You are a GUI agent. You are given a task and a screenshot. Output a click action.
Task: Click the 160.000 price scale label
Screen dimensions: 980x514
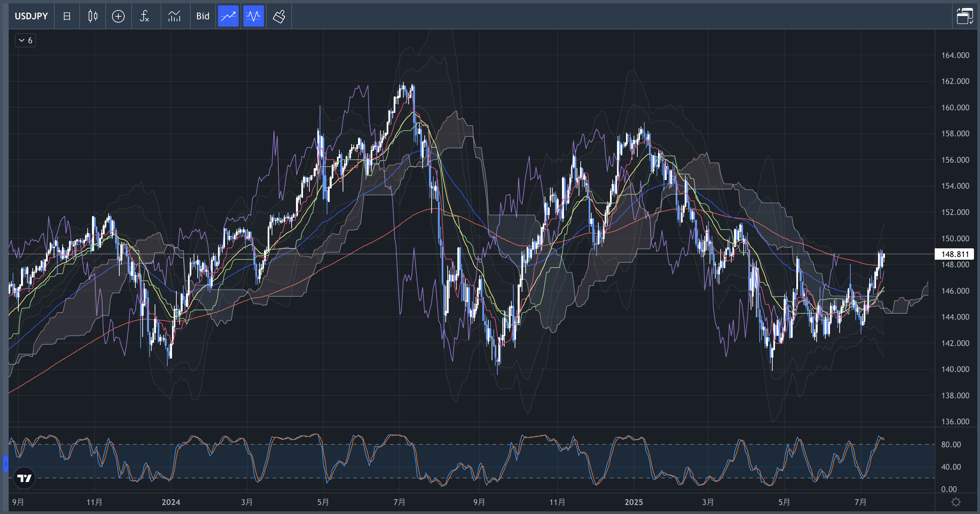click(955, 108)
